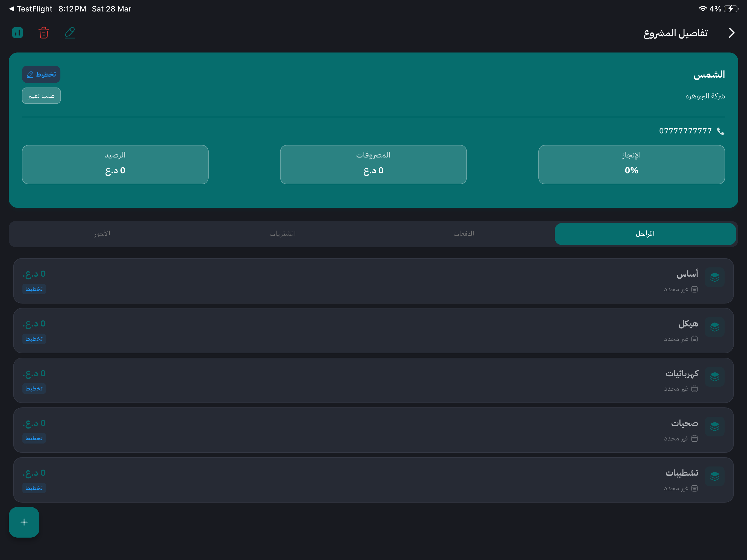
Task: Tap غير محدد date in تشطيبات row
Action: click(676, 488)
